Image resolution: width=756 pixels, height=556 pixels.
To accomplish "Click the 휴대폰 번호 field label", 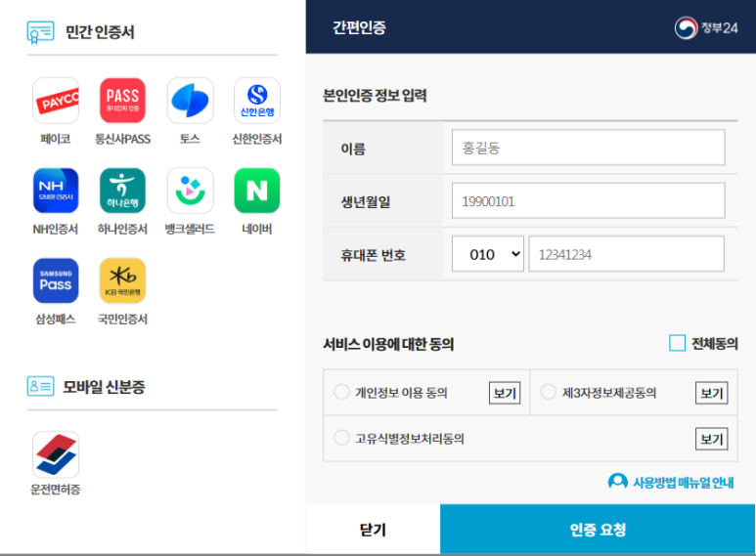I will click(373, 255).
